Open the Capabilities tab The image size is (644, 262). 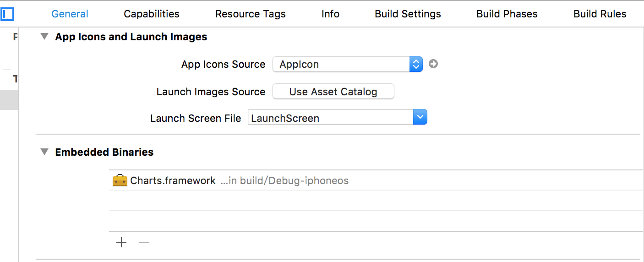pyautogui.click(x=152, y=14)
